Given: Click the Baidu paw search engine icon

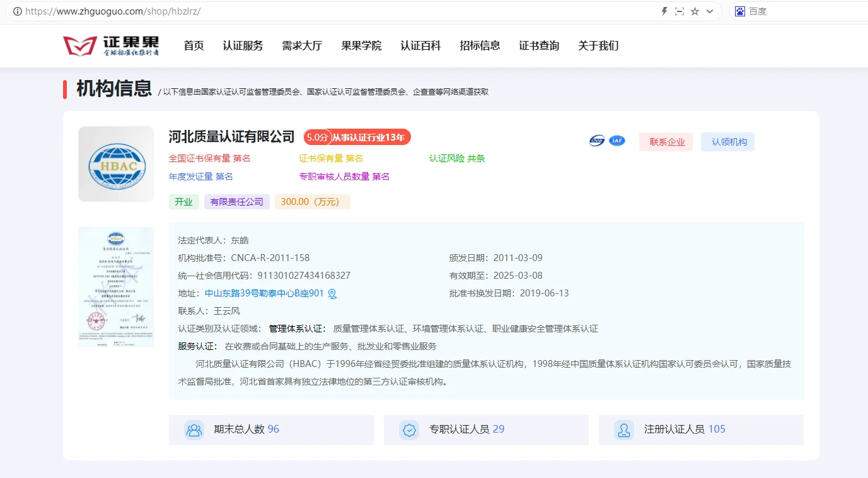Looking at the screenshot, I should tap(740, 11).
